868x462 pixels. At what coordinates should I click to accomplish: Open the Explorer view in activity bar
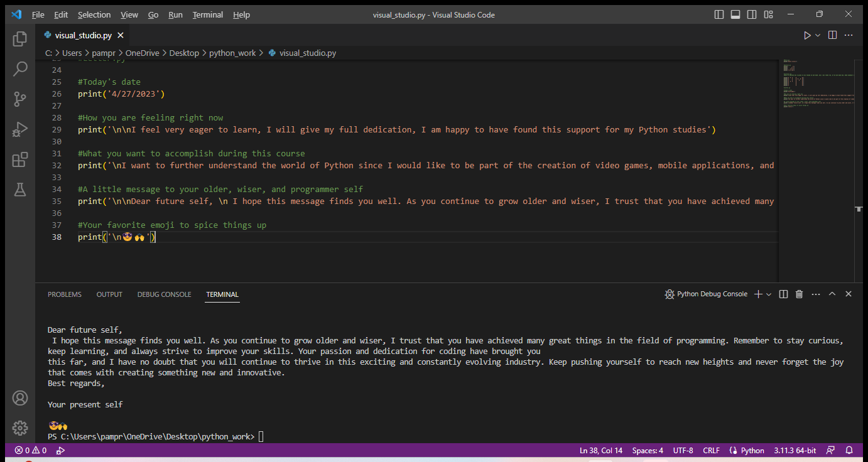point(20,39)
